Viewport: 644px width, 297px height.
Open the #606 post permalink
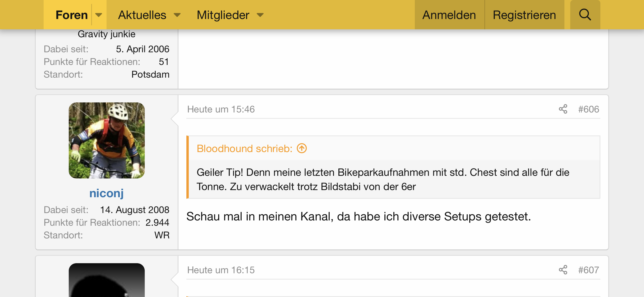click(x=588, y=109)
